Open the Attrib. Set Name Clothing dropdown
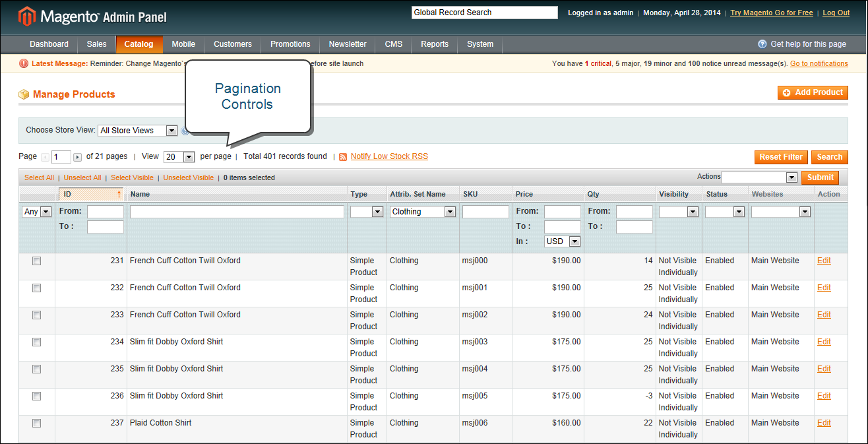 pos(423,212)
